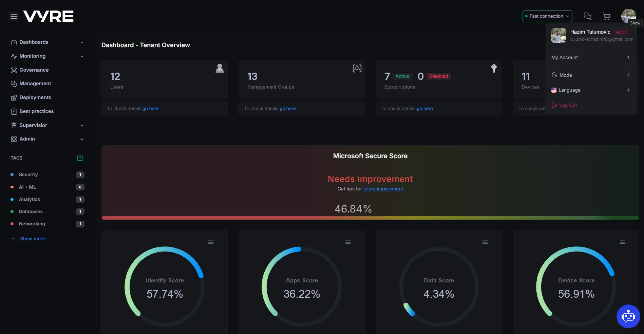Click the Secure Score gradient progress bar
Viewport: 644px width, 334px height.
pos(370,218)
